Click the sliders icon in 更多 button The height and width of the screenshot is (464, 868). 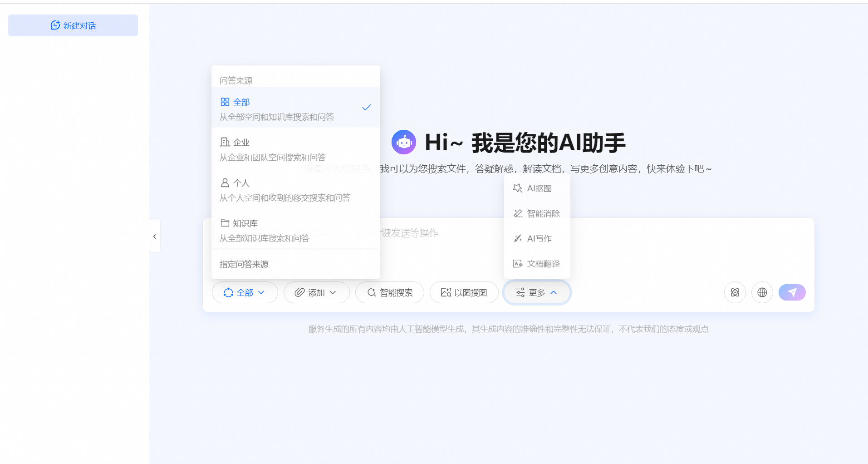coord(520,292)
